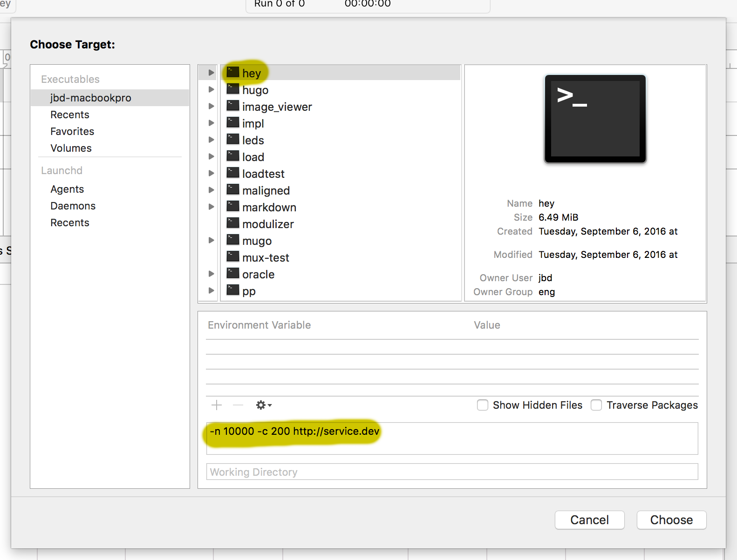This screenshot has height=560, width=737.
Task: Click the large terminal preview image
Action: pos(595,119)
